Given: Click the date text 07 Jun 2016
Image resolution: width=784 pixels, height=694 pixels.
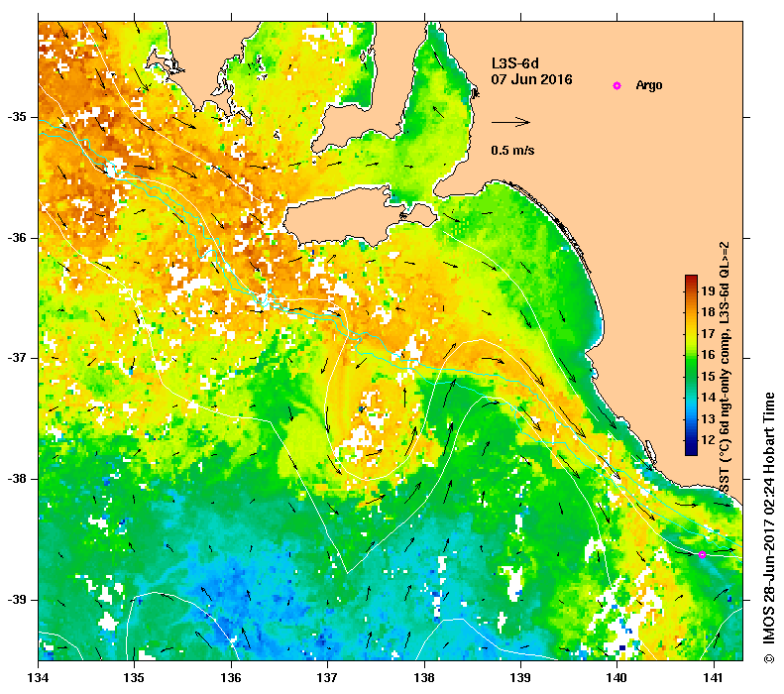Looking at the screenshot, I should point(531,79).
